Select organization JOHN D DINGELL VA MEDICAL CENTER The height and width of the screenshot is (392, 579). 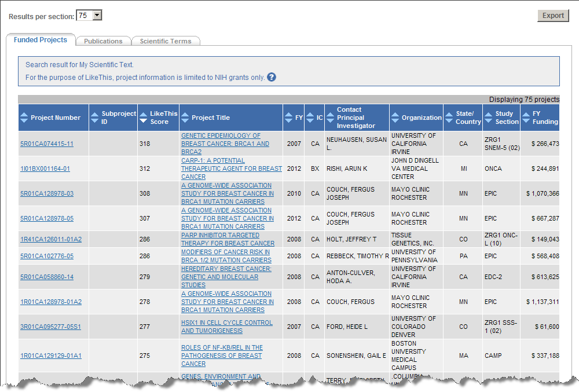tap(415, 168)
